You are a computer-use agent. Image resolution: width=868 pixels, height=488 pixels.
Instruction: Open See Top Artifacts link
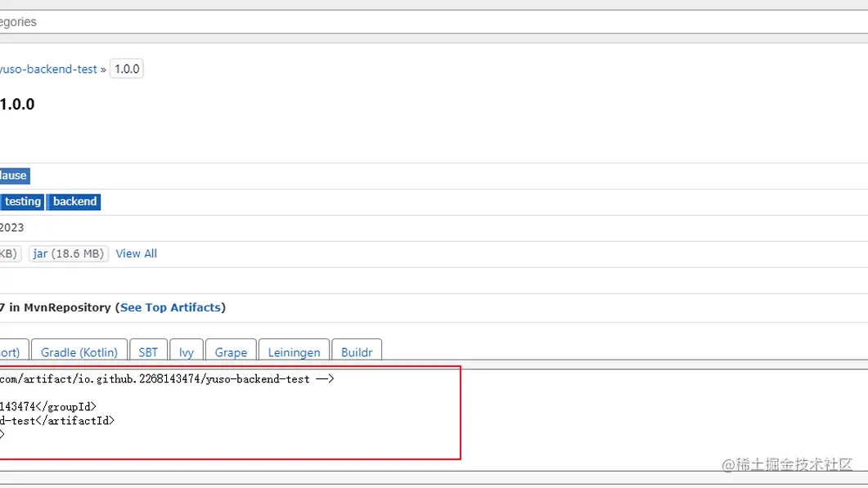pyautogui.click(x=170, y=307)
